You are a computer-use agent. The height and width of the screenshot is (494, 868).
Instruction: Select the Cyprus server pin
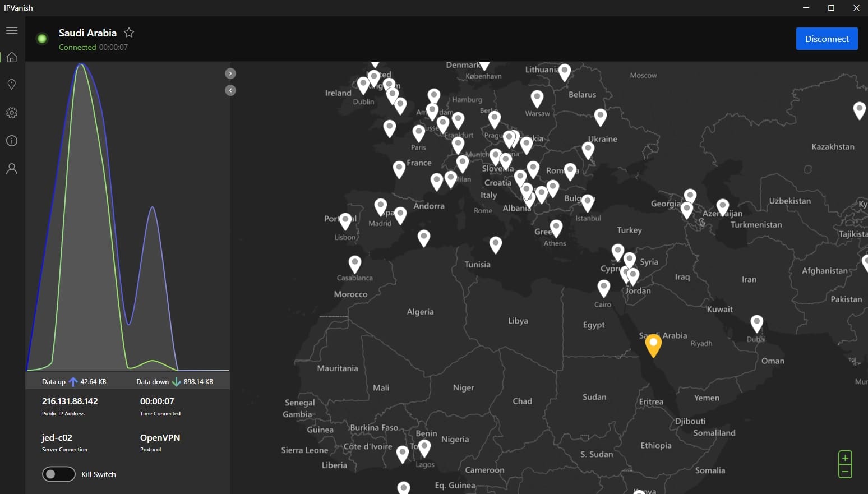pos(617,253)
